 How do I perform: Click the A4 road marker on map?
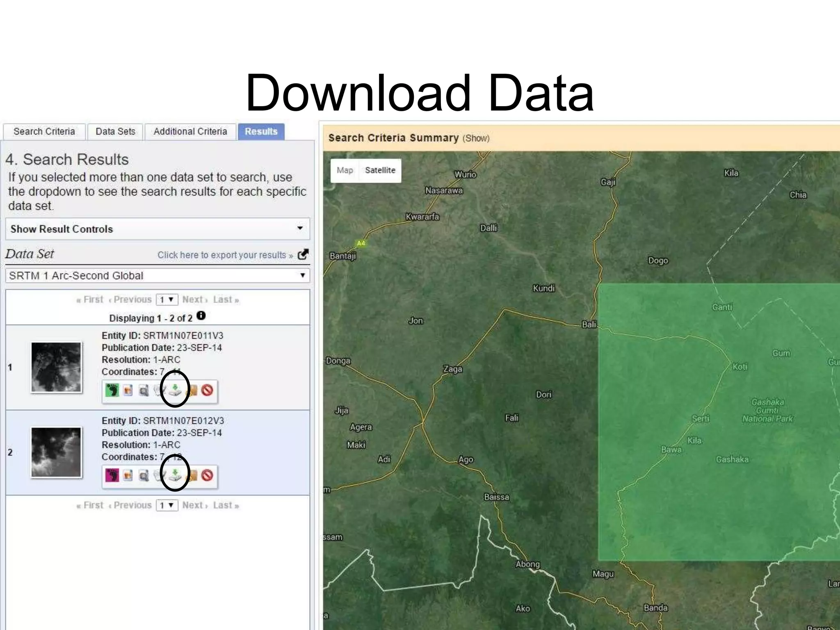pyautogui.click(x=361, y=243)
